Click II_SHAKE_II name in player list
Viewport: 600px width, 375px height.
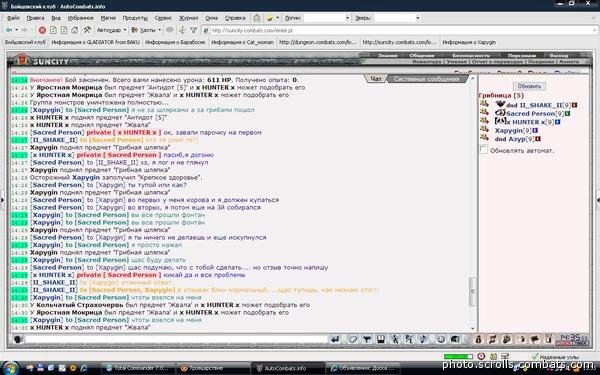(540, 105)
